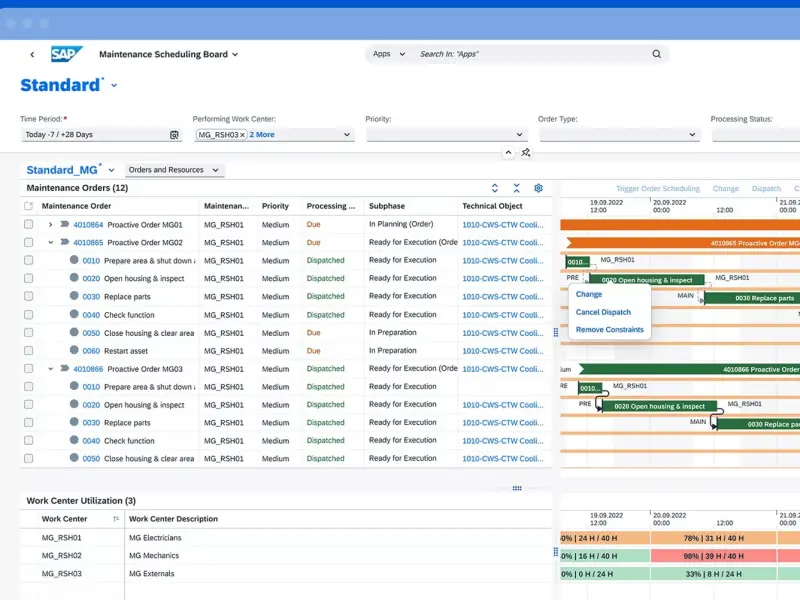Check the box for order 4010864
Image resolution: width=800 pixels, height=600 pixels.
29,224
